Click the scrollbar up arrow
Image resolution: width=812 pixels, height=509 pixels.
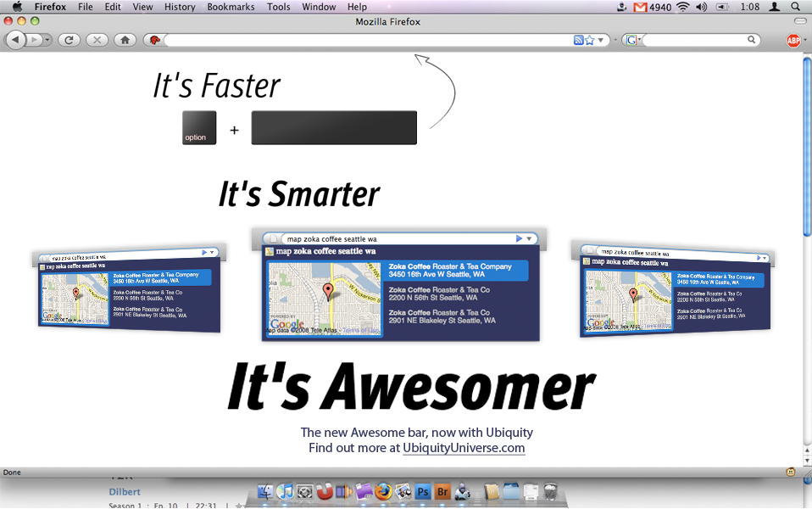pyautogui.click(x=807, y=450)
